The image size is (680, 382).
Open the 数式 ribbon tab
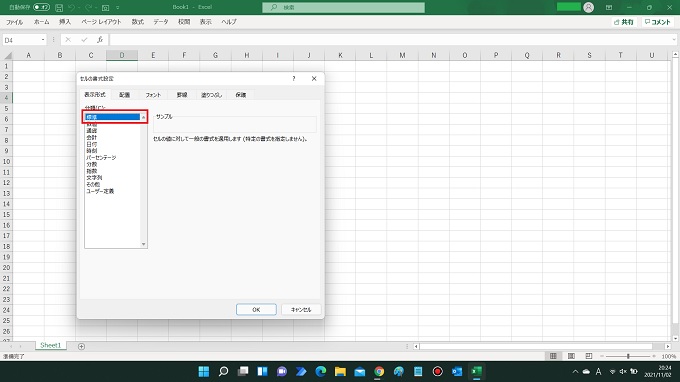click(x=138, y=22)
